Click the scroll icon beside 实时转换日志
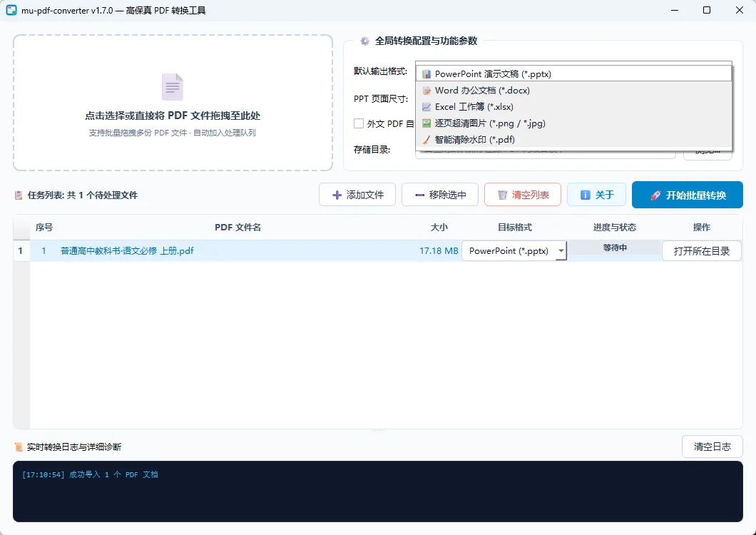 19,447
